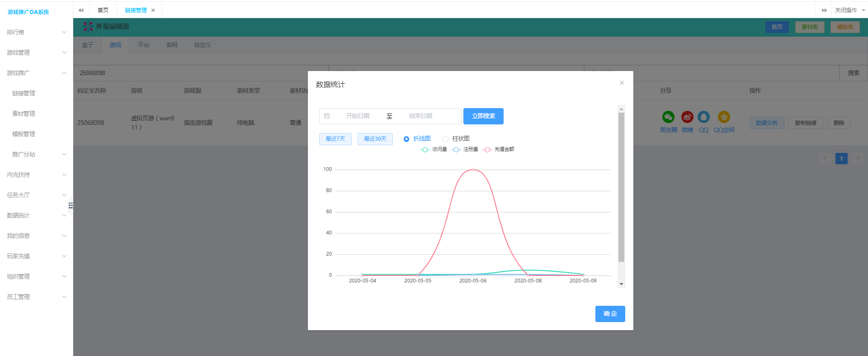This screenshot has height=356, width=868.
Task: Click the Weibo share icon
Action: coord(687,117)
